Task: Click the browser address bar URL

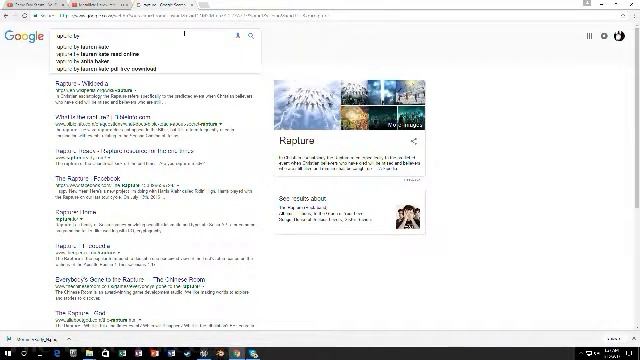Action: (192, 16)
